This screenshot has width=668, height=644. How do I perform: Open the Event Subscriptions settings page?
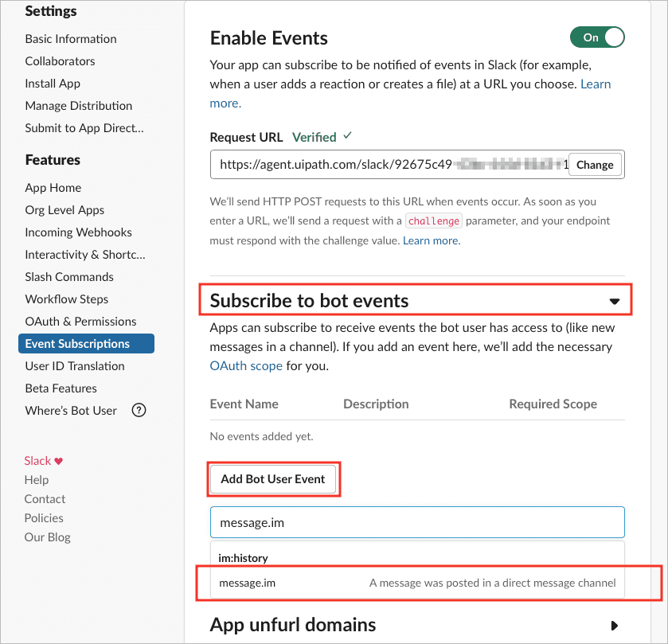coord(86,344)
